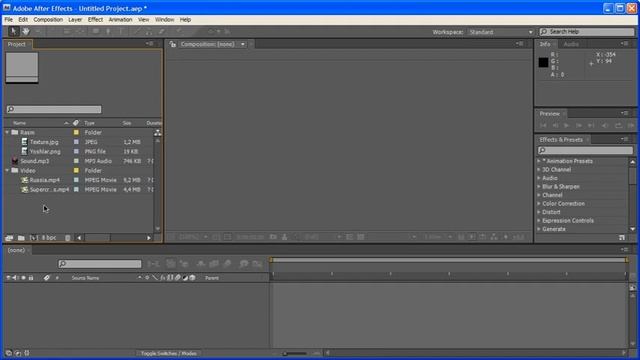Viewport: 640px width, 360px height.
Task: Open the Composition (none) dropdown arrow
Action: coord(242,44)
